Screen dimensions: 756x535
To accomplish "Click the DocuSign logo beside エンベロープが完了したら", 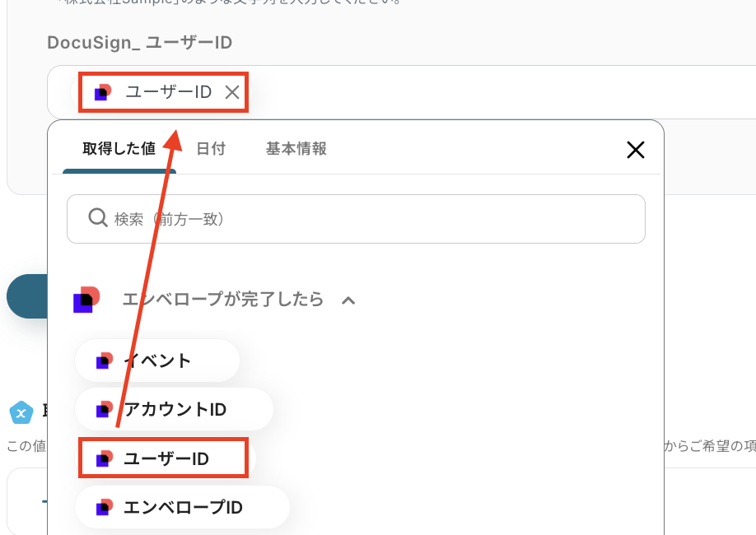I will tap(86, 300).
